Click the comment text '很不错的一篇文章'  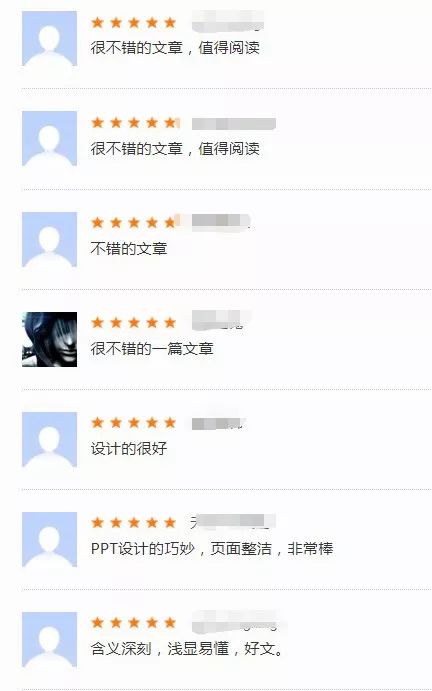152,349
